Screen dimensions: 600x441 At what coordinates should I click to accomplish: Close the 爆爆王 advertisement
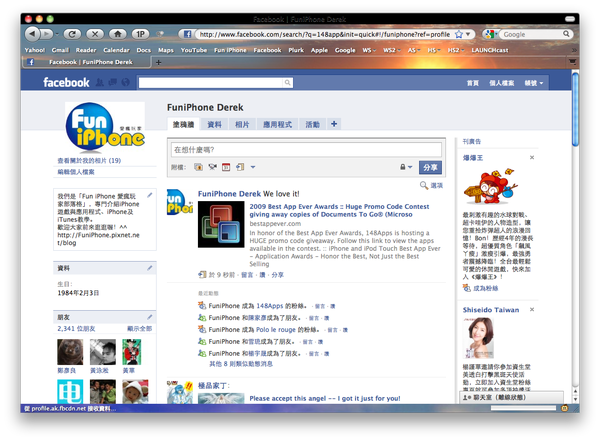[x=532, y=157]
